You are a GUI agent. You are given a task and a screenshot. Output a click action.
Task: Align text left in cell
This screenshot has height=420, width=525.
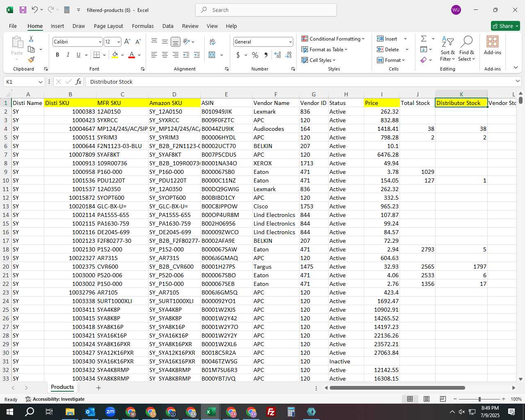[154, 55]
